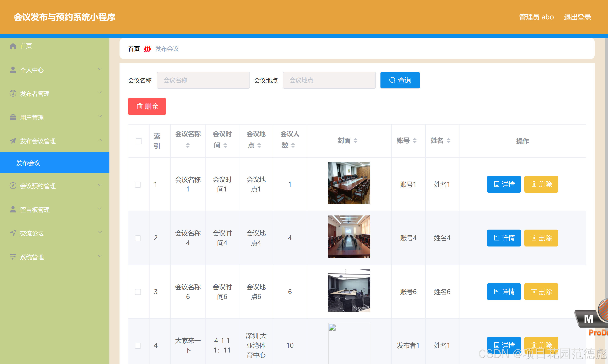
Task: Open 详情 for meeting 会议名称1
Action: tap(504, 184)
